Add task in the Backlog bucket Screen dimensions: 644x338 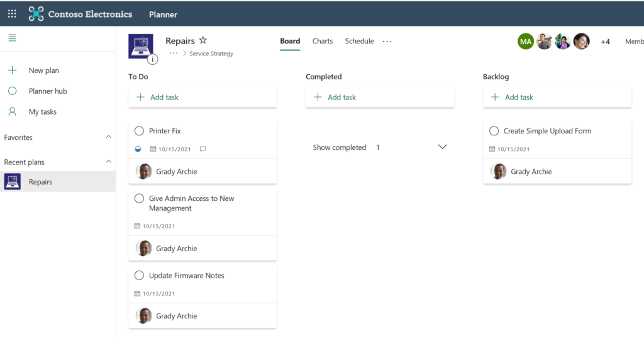click(557, 98)
